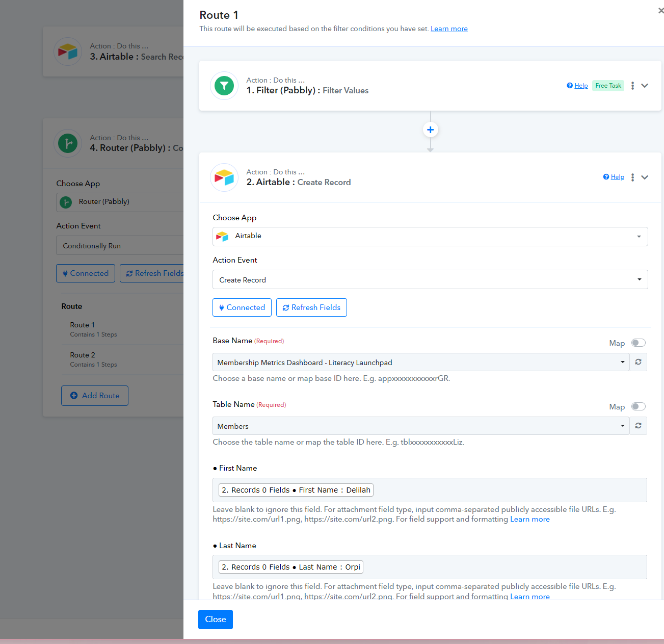
Task: Click the mapped 'First Name : Delilah' tag
Action: pyautogui.click(x=296, y=490)
